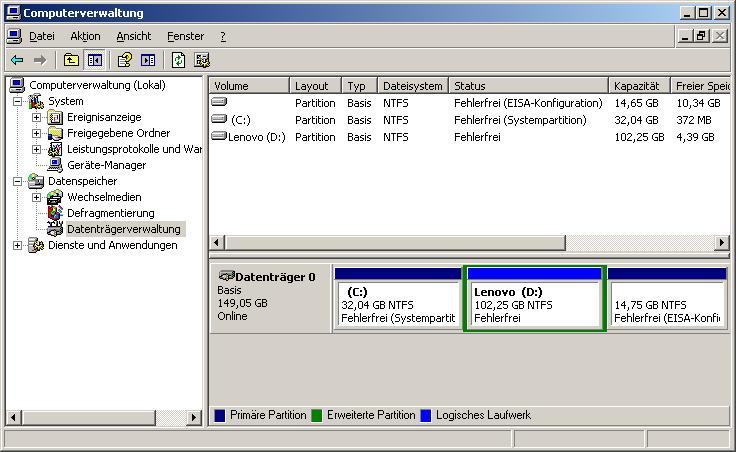Click the Forward arrow toolbar icon
This screenshot has width=736, height=452.
tap(40, 60)
